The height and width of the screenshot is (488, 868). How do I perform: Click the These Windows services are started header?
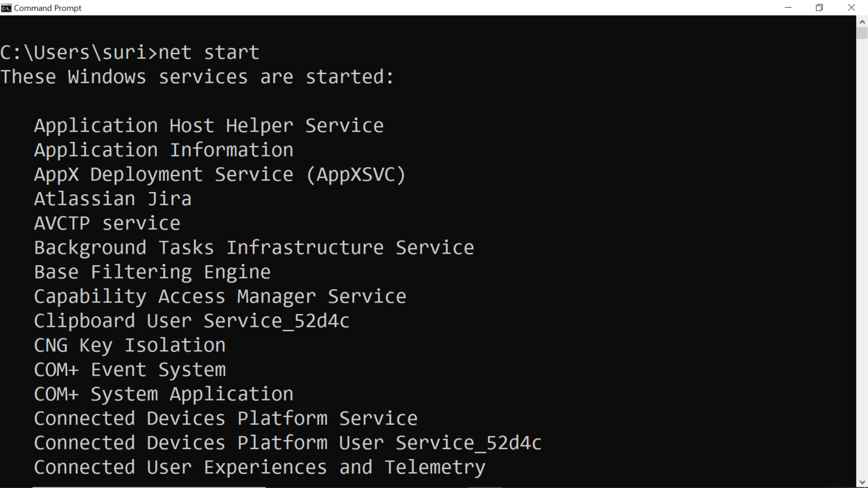click(197, 76)
